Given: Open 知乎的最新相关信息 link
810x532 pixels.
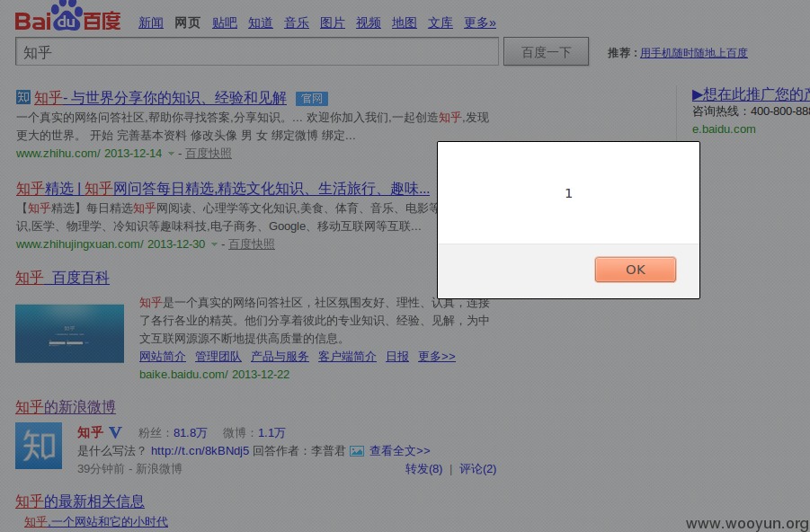Looking at the screenshot, I should click(80, 501).
